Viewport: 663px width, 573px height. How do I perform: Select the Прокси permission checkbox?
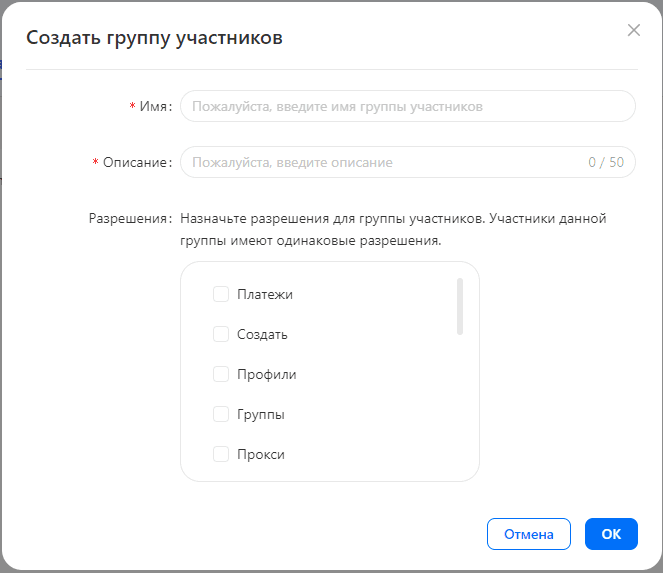221,454
